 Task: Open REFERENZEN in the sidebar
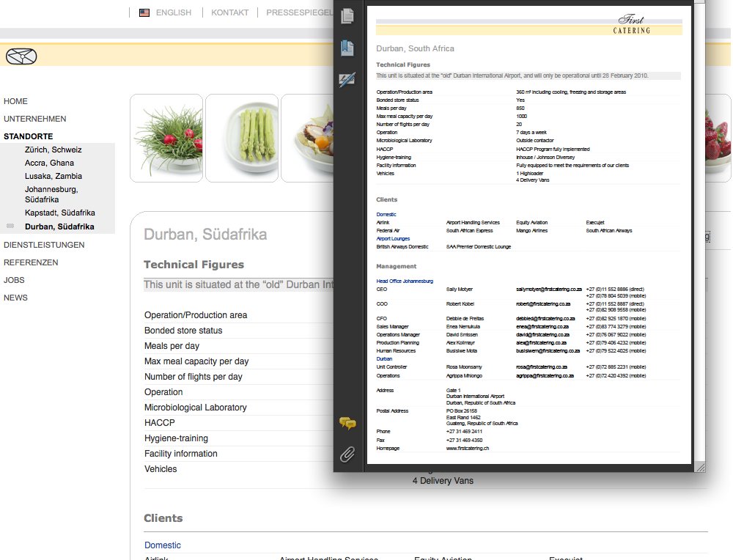pyautogui.click(x=31, y=262)
